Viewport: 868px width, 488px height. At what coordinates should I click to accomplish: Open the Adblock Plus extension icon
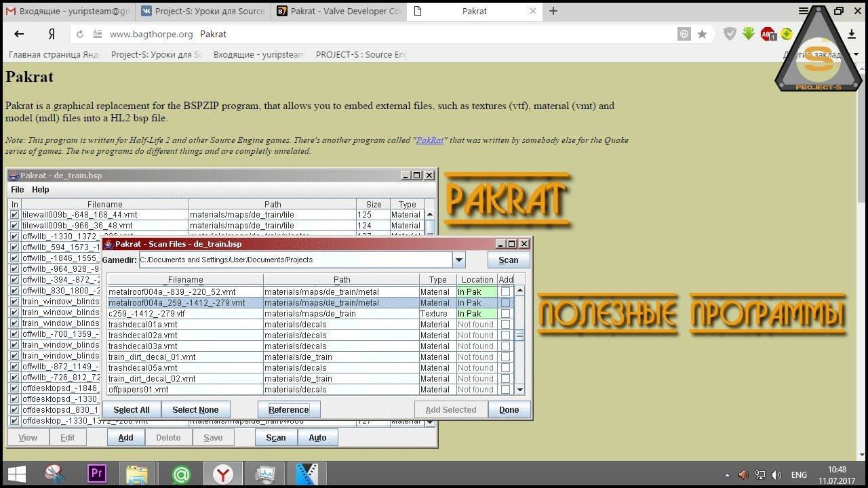[768, 34]
